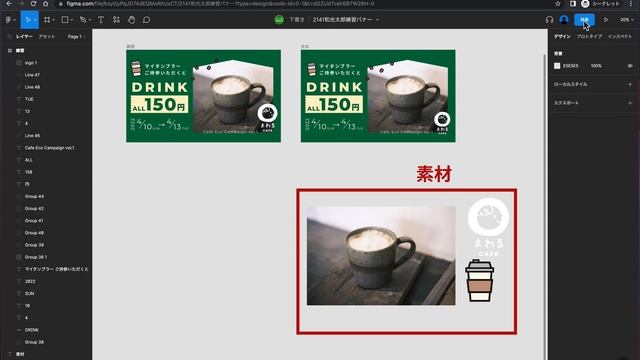This screenshot has width=640, height=360.
Task: Open the Frame tool dropdown arrow
Action: [53, 20]
